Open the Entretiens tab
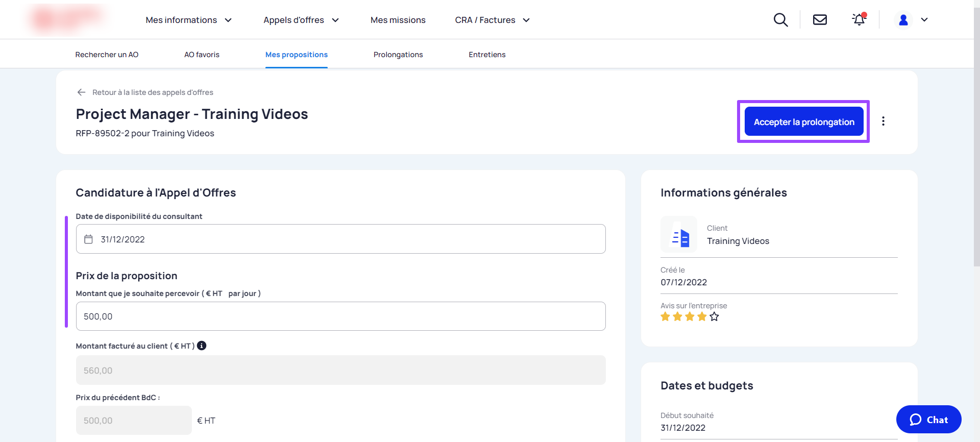The height and width of the screenshot is (442, 980). tap(487, 55)
